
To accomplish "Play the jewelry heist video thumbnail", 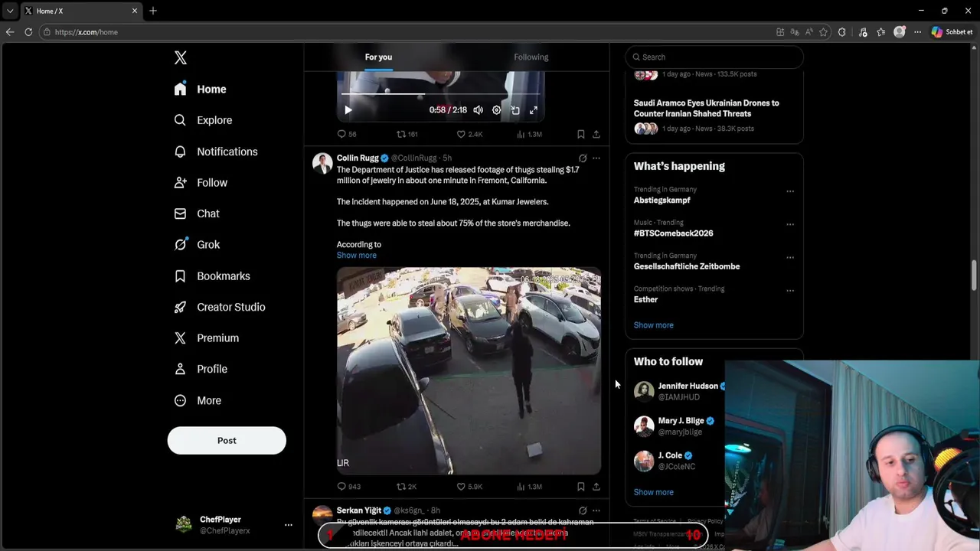I will pos(469,371).
